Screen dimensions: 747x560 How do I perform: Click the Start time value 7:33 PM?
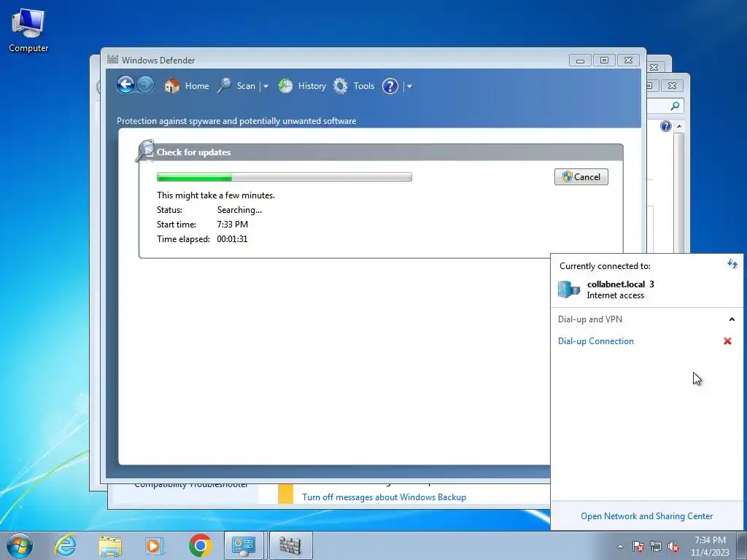pyautogui.click(x=232, y=225)
